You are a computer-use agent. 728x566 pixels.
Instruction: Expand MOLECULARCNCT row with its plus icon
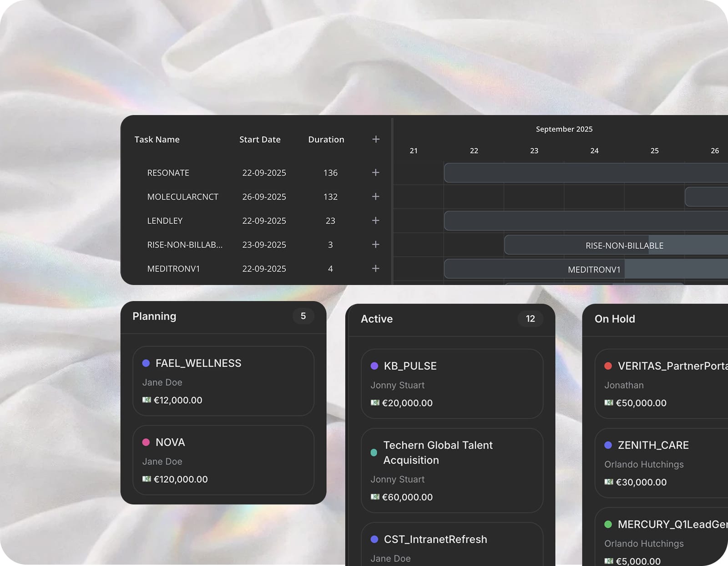tap(375, 197)
